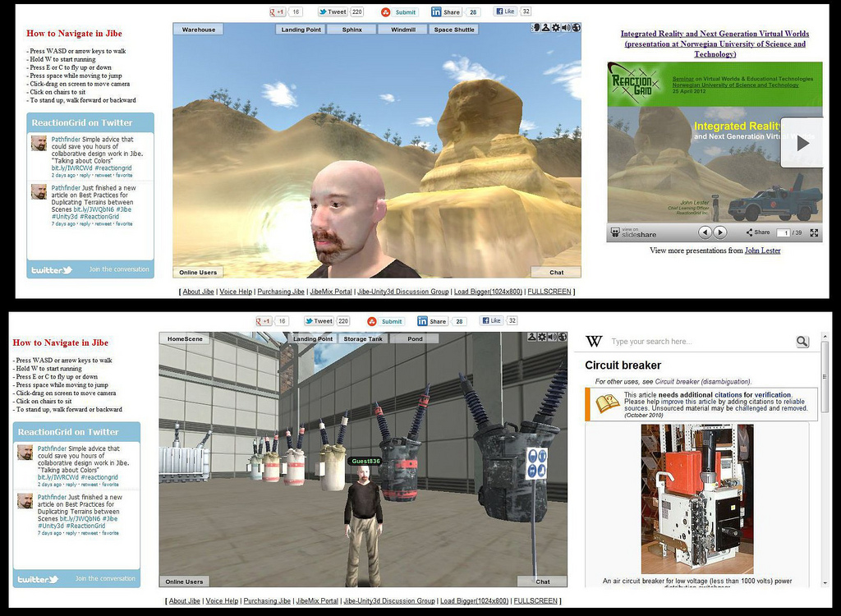Mute sound with speaker icon in Sphinx scene
Viewport: 841px width, 616px height.
point(566,28)
